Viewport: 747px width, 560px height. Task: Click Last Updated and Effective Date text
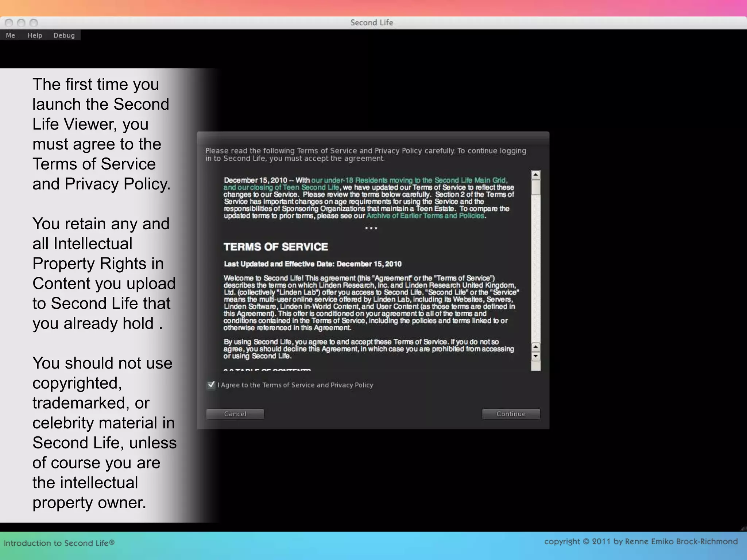[x=313, y=264]
